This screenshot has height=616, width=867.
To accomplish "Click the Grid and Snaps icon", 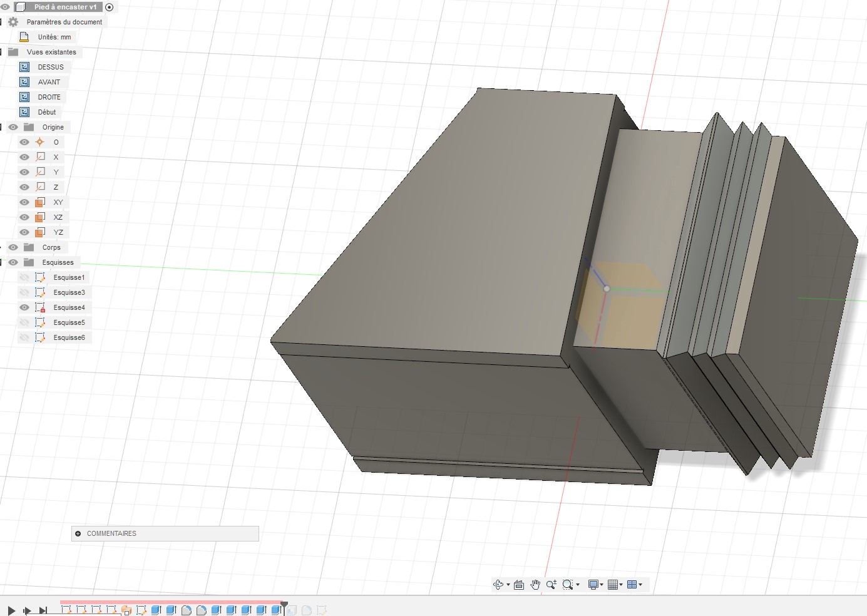I will (x=613, y=585).
